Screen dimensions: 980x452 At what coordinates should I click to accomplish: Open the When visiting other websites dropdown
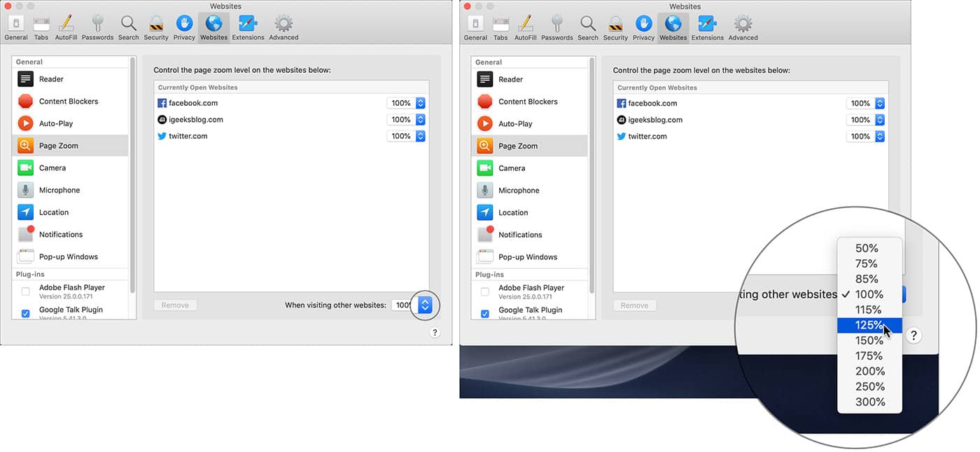(424, 305)
